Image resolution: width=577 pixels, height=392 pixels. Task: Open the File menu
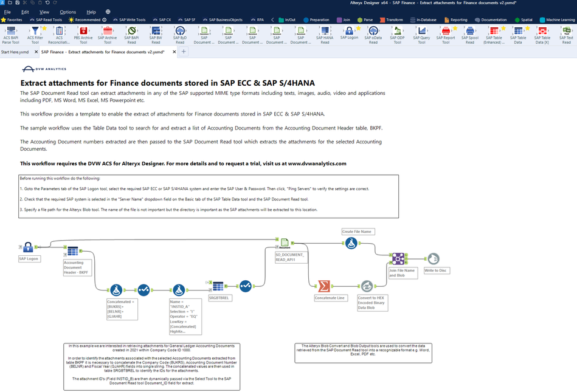[x=7, y=12]
